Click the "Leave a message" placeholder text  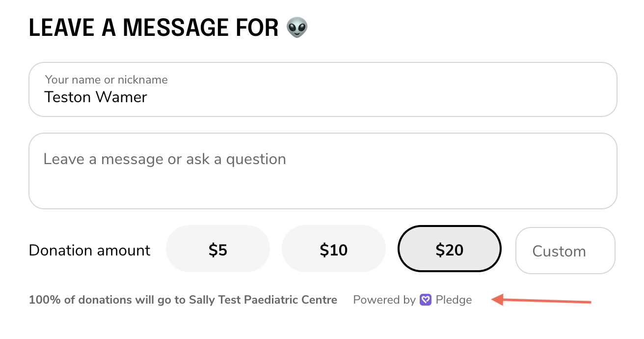click(x=164, y=159)
